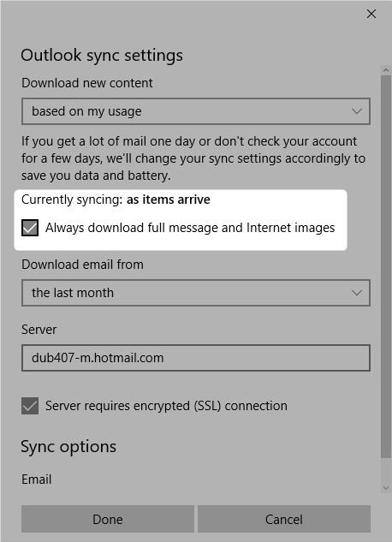Click the 'Sync options' heading
Screen dimensions: 392x542
coord(68,447)
